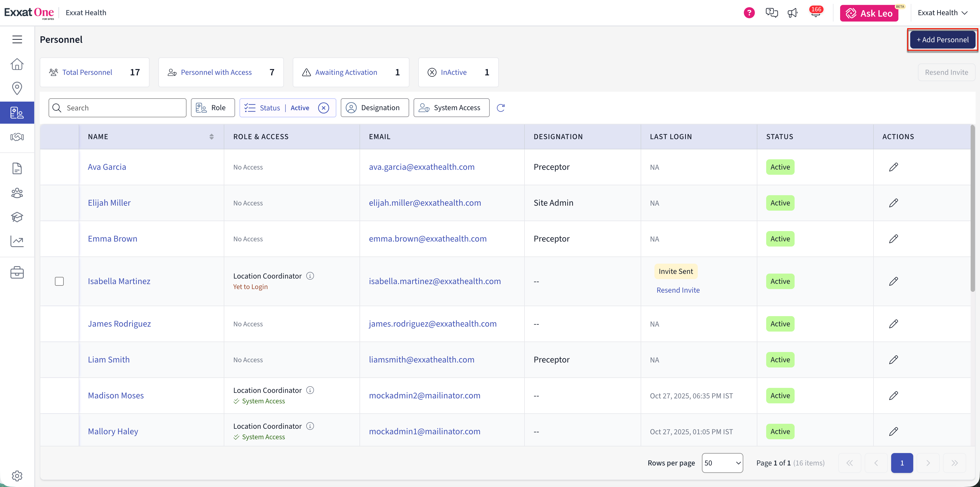The height and width of the screenshot is (487, 980).
Task: Show info for Madison Moses's Location Coordinator role
Action: [x=310, y=390]
